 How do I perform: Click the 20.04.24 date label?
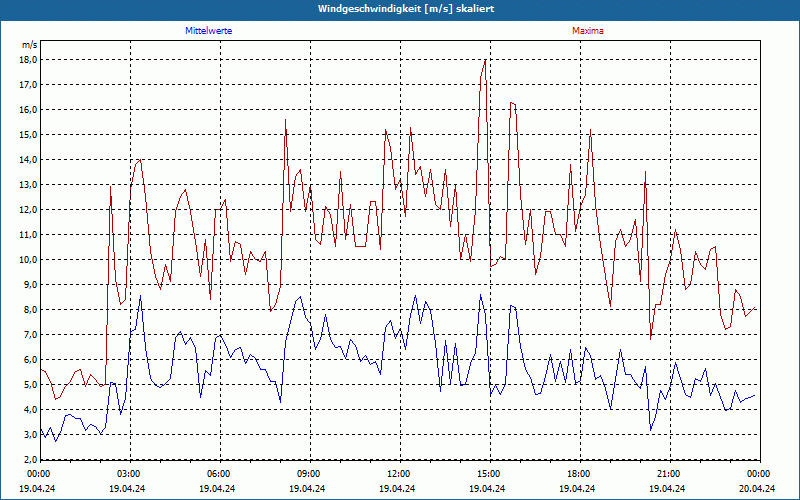(x=757, y=488)
